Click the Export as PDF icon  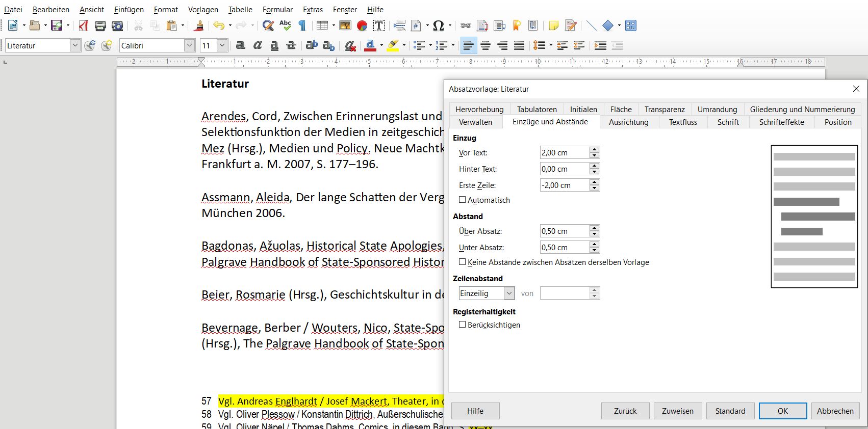click(84, 25)
